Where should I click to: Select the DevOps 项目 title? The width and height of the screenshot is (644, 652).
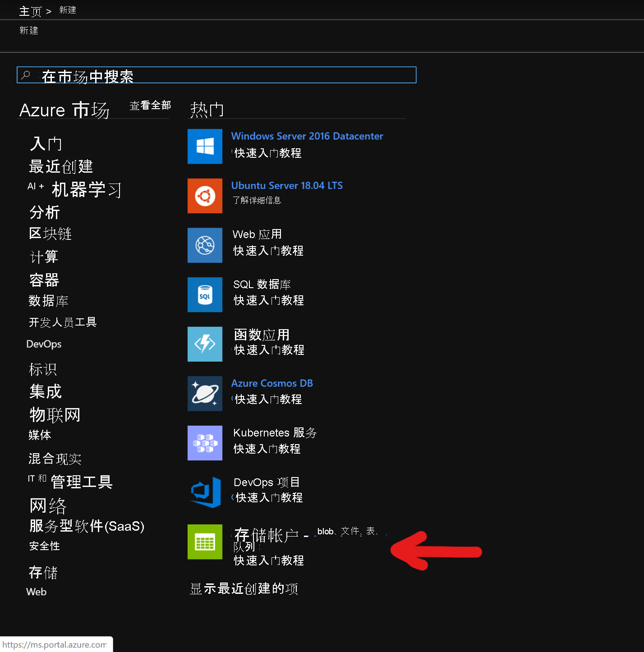tap(267, 482)
